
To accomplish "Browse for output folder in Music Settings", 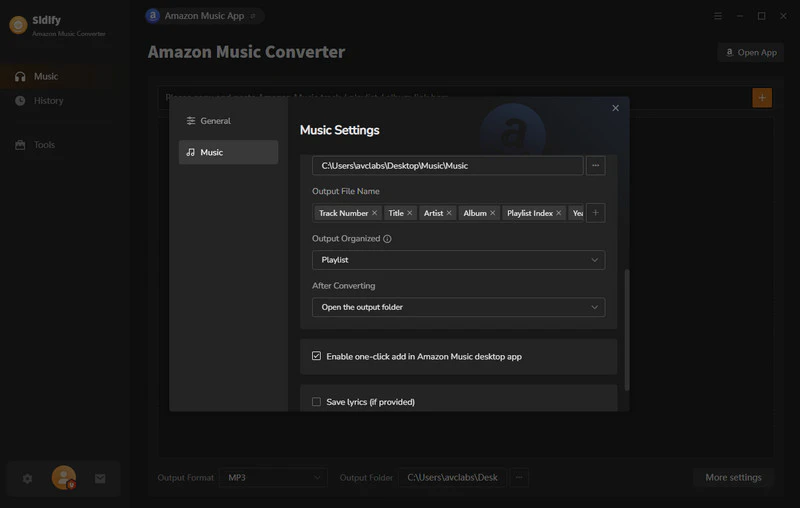I will 595,165.
